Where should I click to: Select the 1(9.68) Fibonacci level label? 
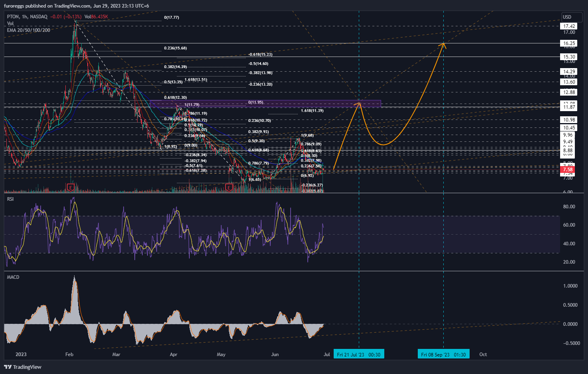[x=307, y=135]
